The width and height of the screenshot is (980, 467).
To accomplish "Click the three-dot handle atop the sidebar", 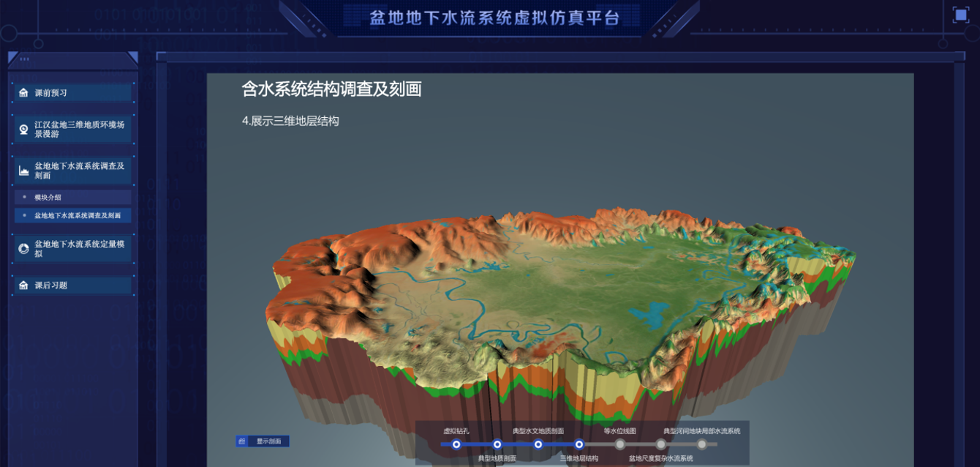I will (25, 59).
